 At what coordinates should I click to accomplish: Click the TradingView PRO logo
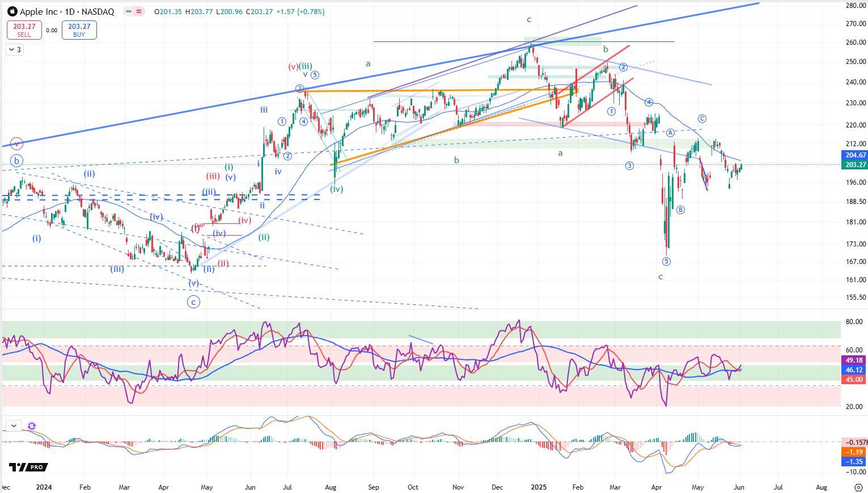[28, 467]
